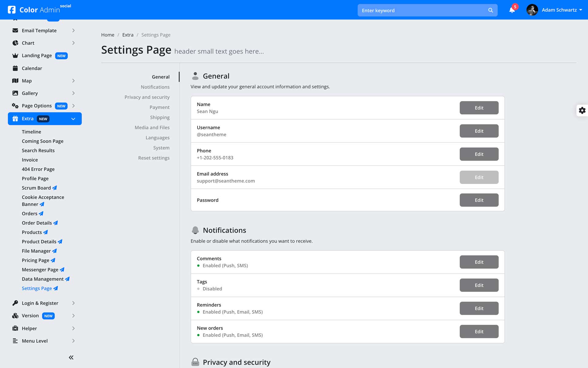The height and width of the screenshot is (368, 588).
Task: Click the Chart pie icon
Action: click(x=15, y=43)
